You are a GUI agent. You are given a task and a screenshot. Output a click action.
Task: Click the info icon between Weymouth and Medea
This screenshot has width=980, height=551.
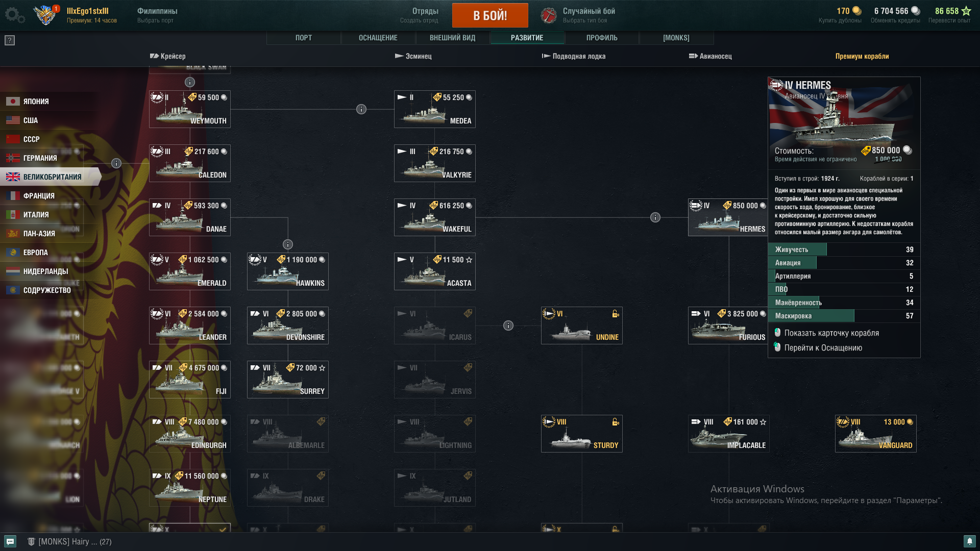point(361,109)
